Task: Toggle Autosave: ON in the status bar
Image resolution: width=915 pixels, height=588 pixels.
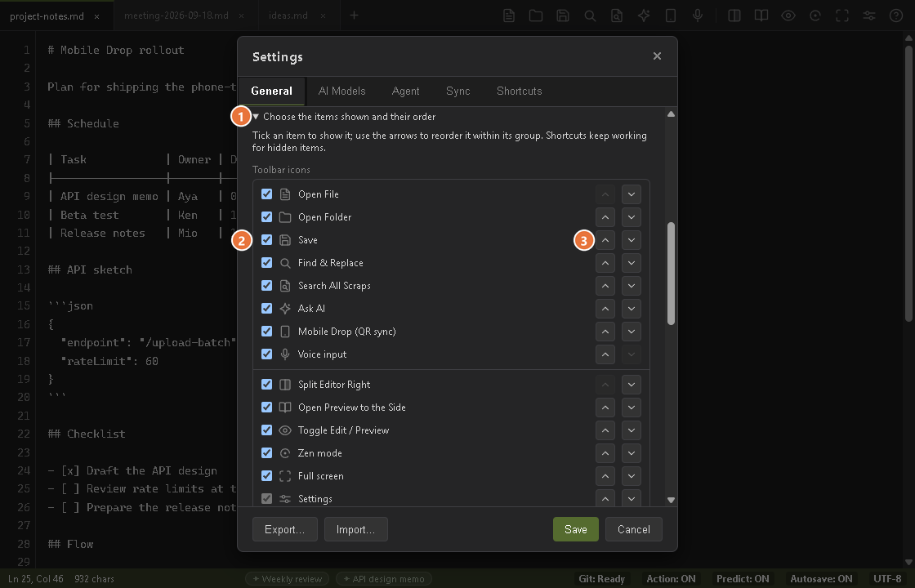Action: pos(821,579)
